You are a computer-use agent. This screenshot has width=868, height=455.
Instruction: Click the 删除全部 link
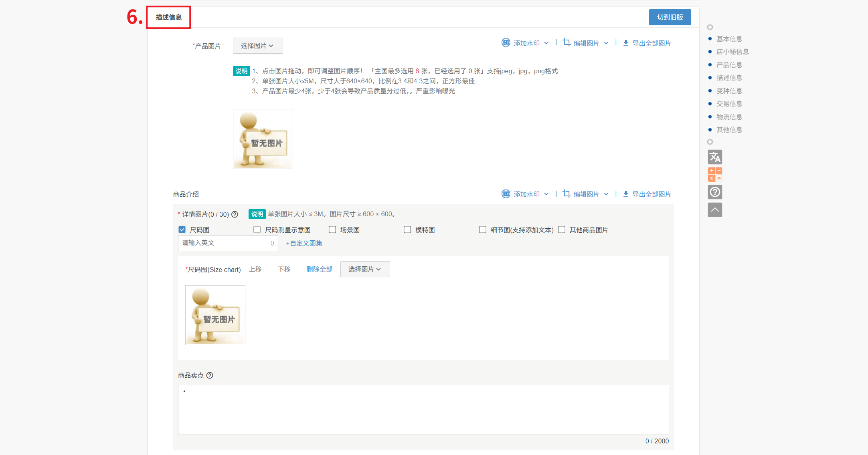pyautogui.click(x=319, y=269)
